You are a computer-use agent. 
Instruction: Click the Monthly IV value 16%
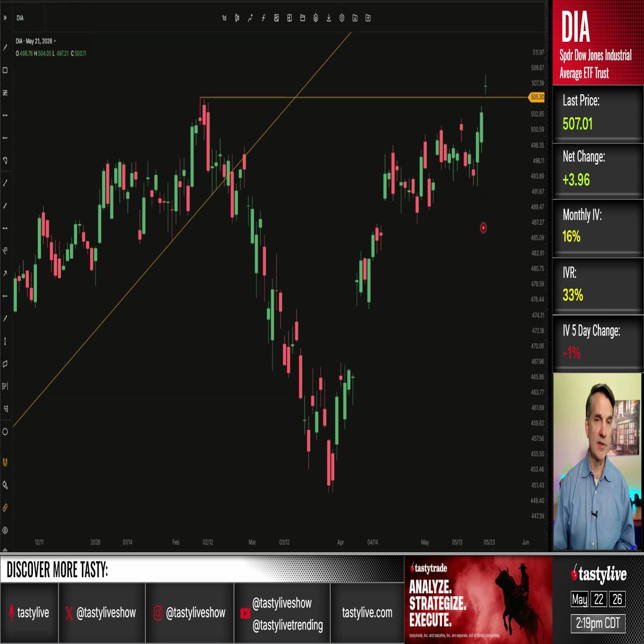(x=571, y=236)
